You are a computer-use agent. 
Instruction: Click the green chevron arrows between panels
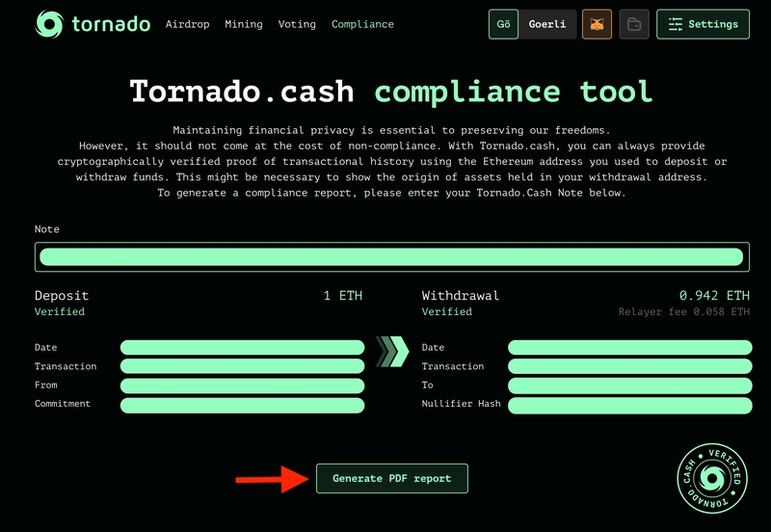[392, 352]
